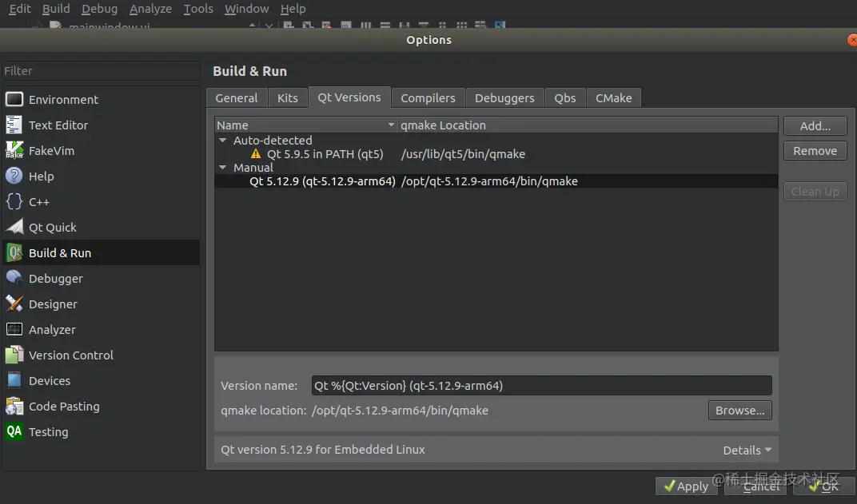Viewport: 857px width, 504px height.
Task: Open the Edit menu
Action: pyautogui.click(x=20, y=9)
